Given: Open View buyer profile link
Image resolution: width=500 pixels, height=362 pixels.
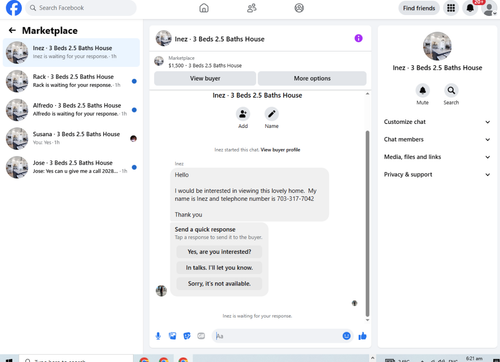Looking at the screenshot, I should [x=280, y=150].
